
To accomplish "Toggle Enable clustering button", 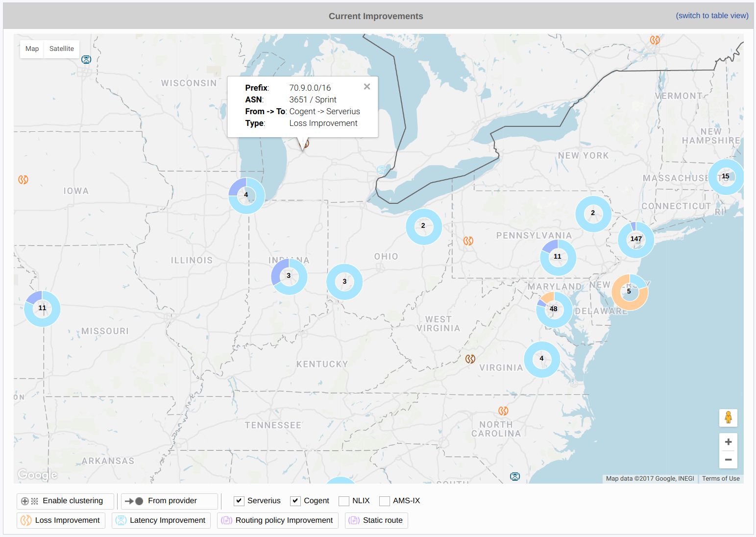I will [66, 501].
